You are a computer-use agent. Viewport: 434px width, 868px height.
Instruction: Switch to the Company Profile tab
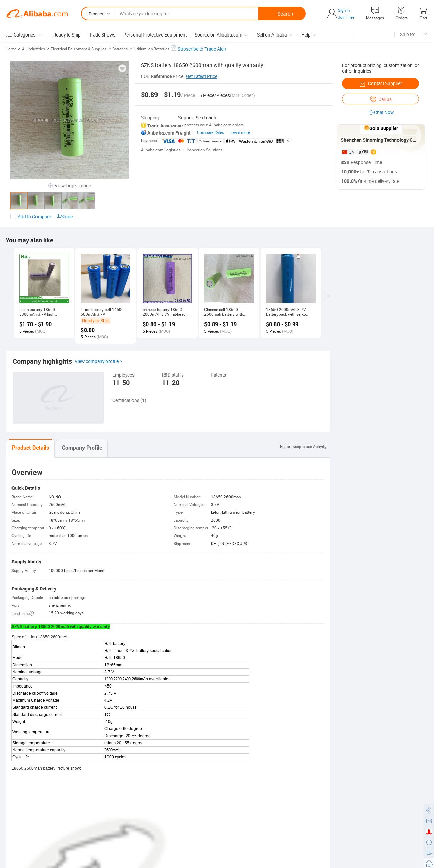click(x=82, y=448)
